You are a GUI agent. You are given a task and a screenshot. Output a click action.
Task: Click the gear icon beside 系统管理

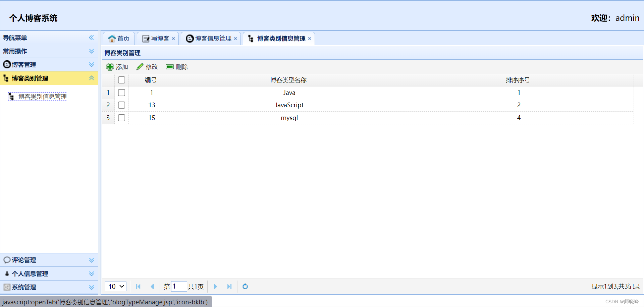[7, 287]
